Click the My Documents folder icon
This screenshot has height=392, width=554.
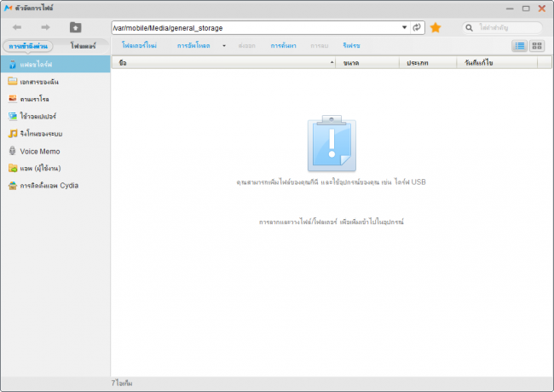pos(13,81)
